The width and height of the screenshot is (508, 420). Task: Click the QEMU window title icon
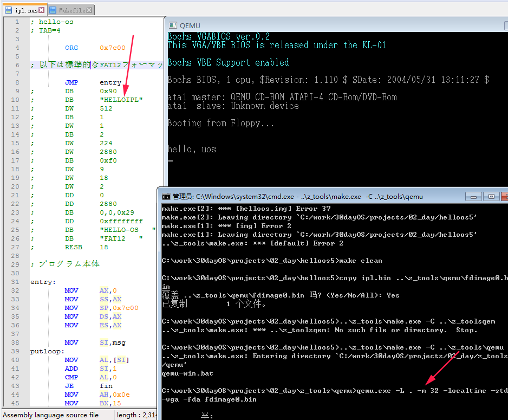pyautogui.click(x=173, y=25)
